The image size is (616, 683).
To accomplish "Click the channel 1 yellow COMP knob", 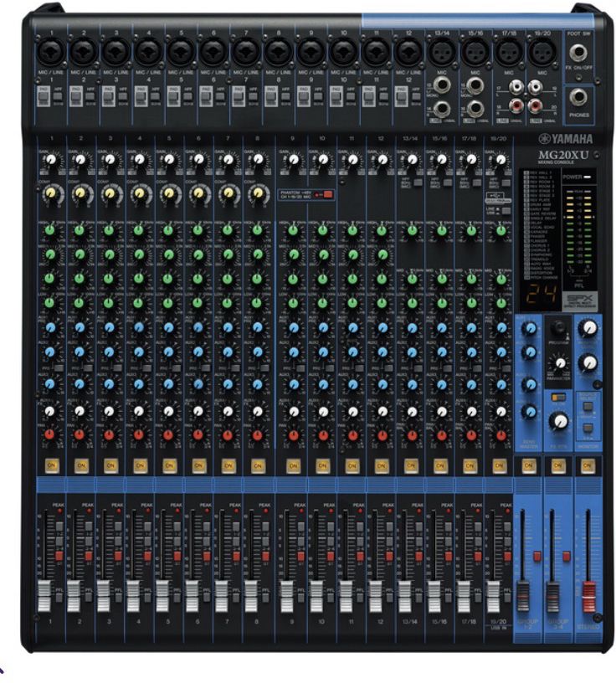I will pyautogui.click(x=51, y=193).
